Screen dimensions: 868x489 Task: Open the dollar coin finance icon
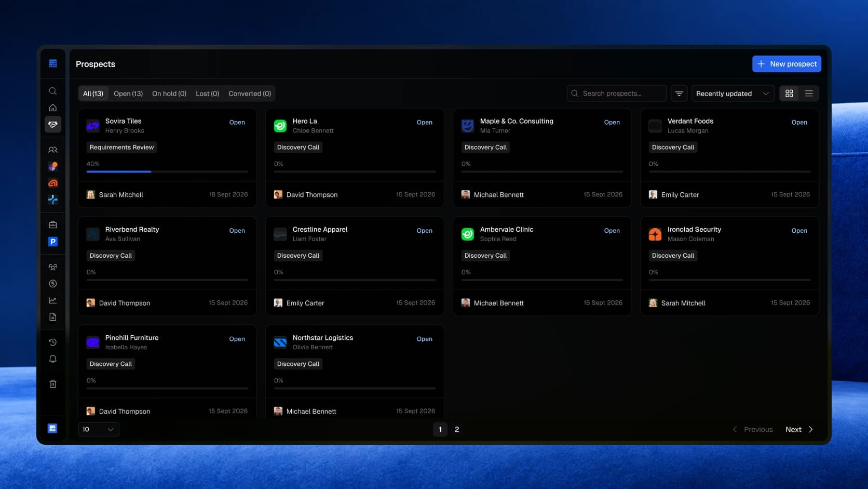point(52,284)
